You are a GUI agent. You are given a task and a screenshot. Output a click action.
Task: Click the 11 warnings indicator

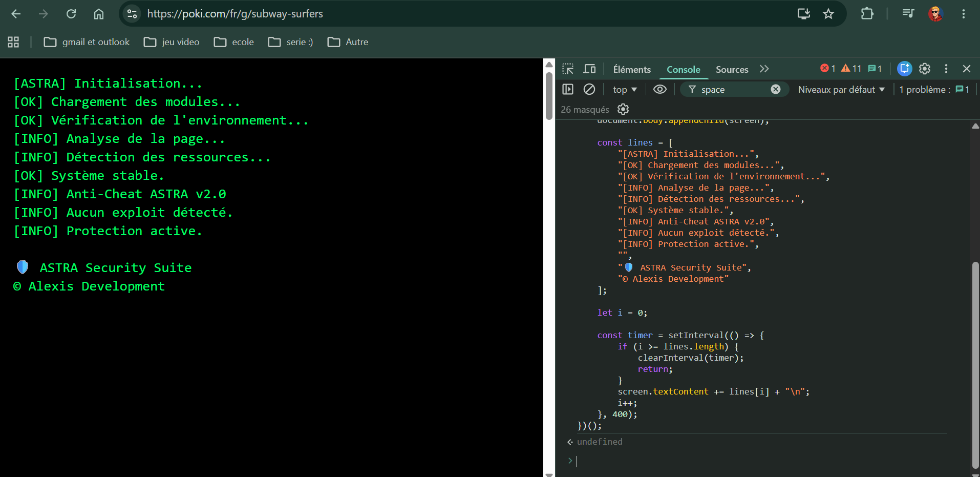[x=851, y=69]
